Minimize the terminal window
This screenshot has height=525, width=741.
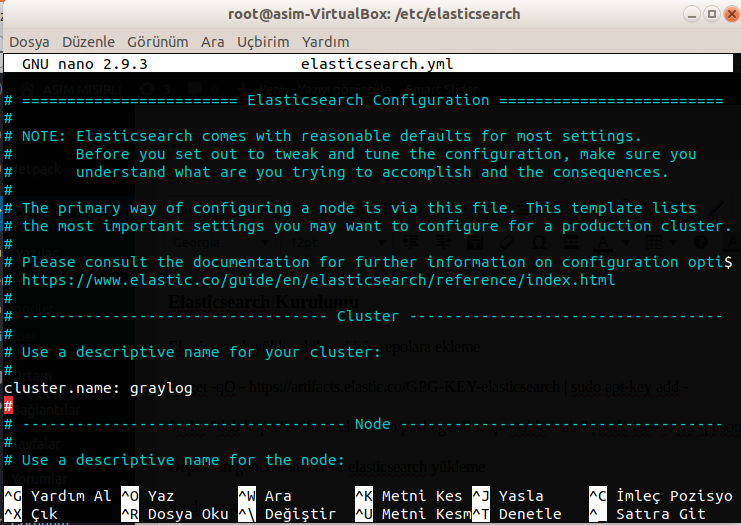[x=691, y=14]
